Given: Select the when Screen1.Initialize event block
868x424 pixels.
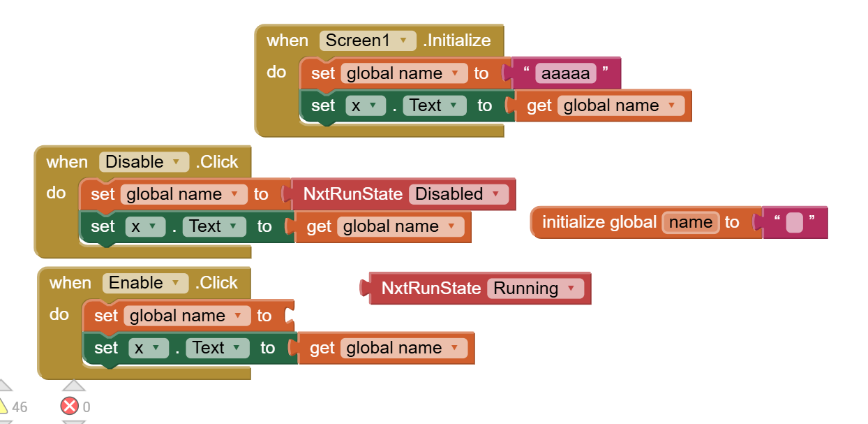Looking at the screenshot, I should click(x=287, y=41).
